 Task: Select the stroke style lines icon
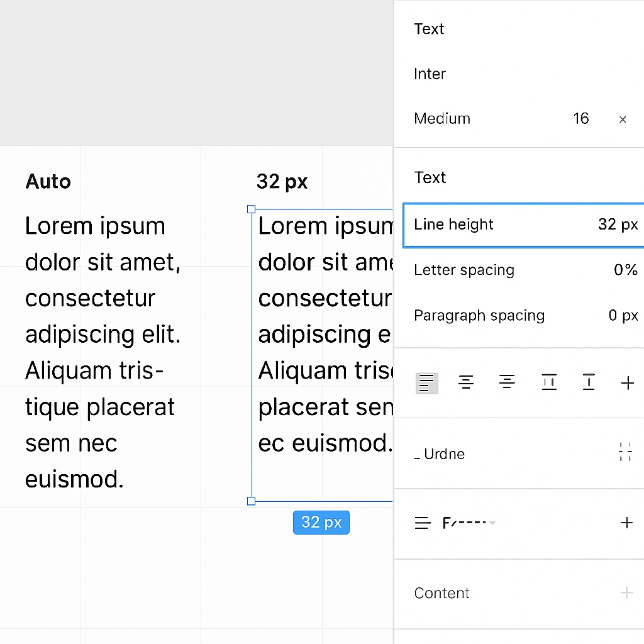tap(423, 522)
